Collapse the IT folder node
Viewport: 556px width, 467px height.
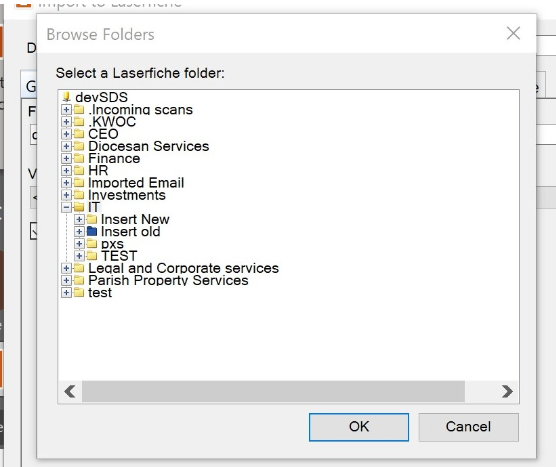click(x=66, y=207)
